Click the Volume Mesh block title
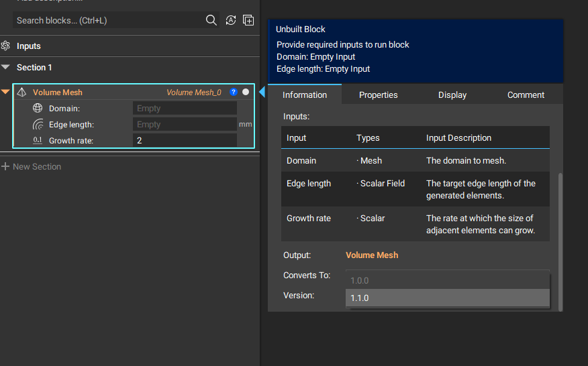588x366 pixels. pos(57,93)
